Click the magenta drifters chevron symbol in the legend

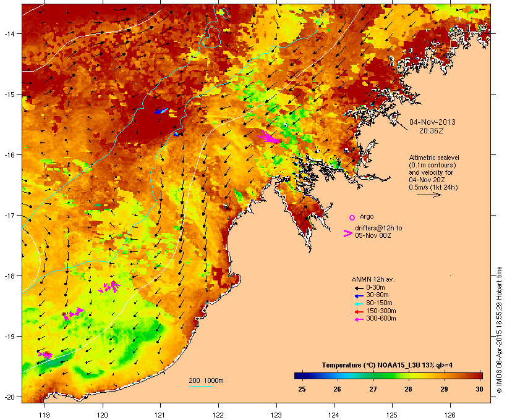coord(347,233)
